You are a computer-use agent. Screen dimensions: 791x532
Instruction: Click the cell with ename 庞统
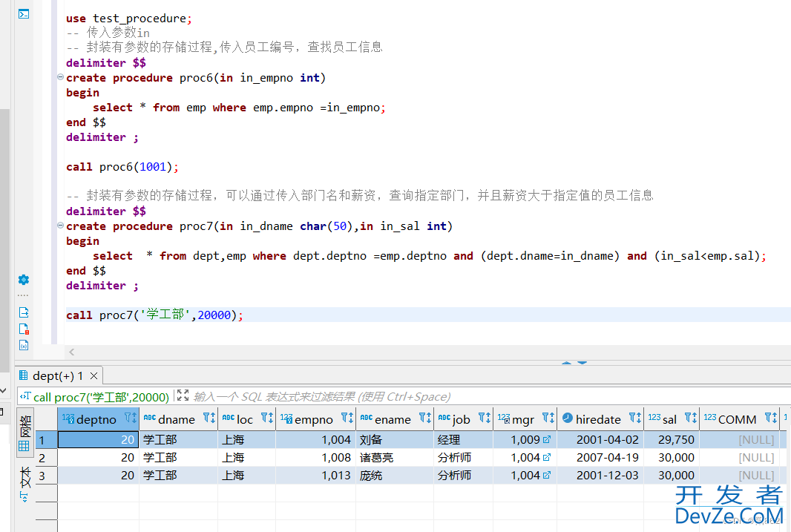click(395, 475)
